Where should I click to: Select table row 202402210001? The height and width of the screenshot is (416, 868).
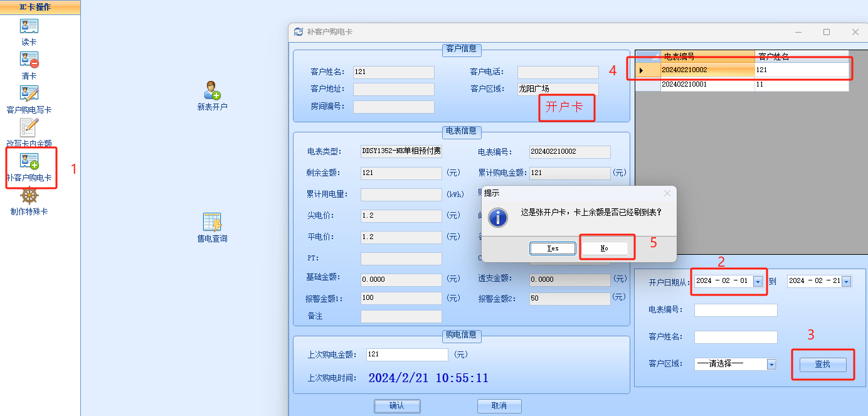[707, 85]
